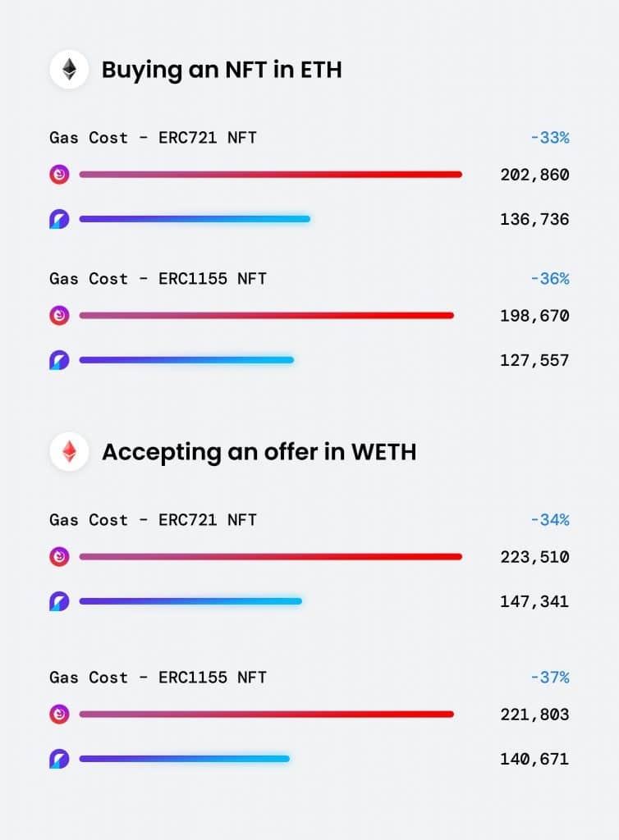Select the -37% savings label
619x840 pixels.
tap(549, 678)
